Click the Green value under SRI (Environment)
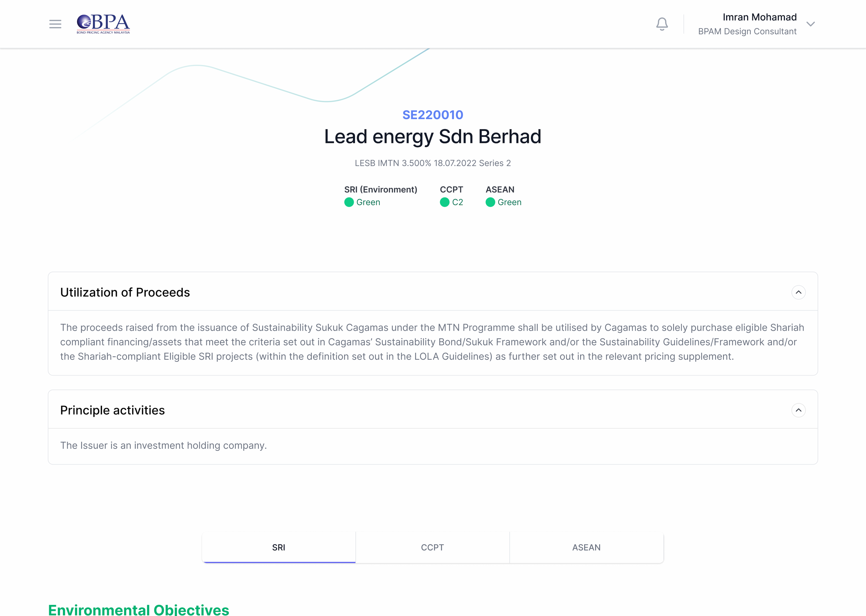The image size is (866, 616). [368, 202]
